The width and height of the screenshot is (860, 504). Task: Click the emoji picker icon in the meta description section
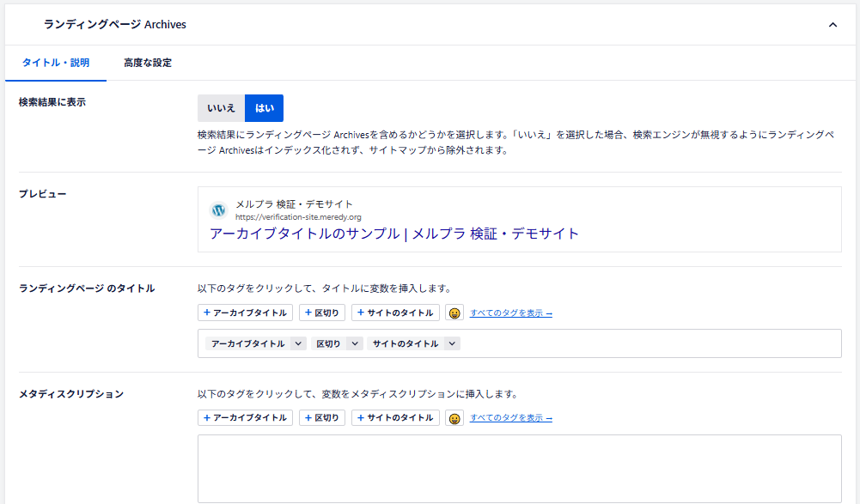tap(454, 418)
